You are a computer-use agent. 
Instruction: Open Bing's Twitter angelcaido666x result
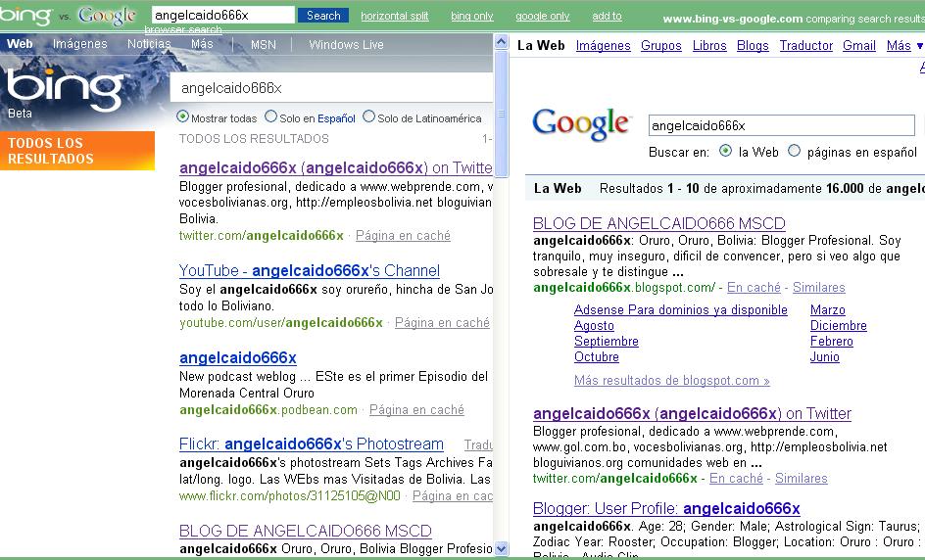click(336, 168)
